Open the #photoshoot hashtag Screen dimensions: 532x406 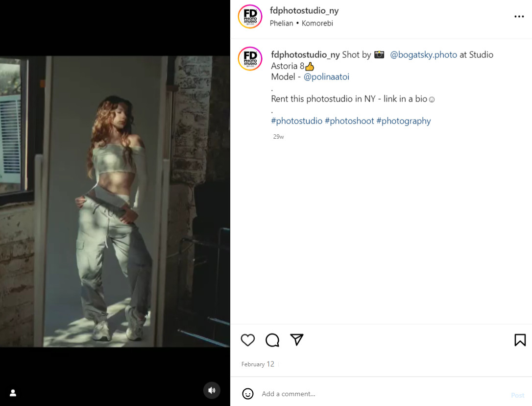click(349, 121)
